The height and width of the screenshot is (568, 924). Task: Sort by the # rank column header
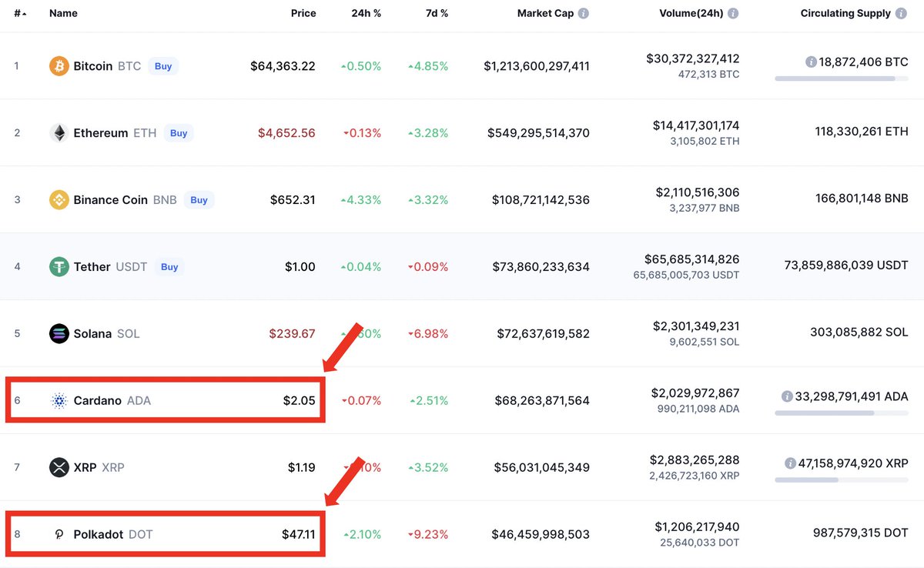tap(20, 14)
